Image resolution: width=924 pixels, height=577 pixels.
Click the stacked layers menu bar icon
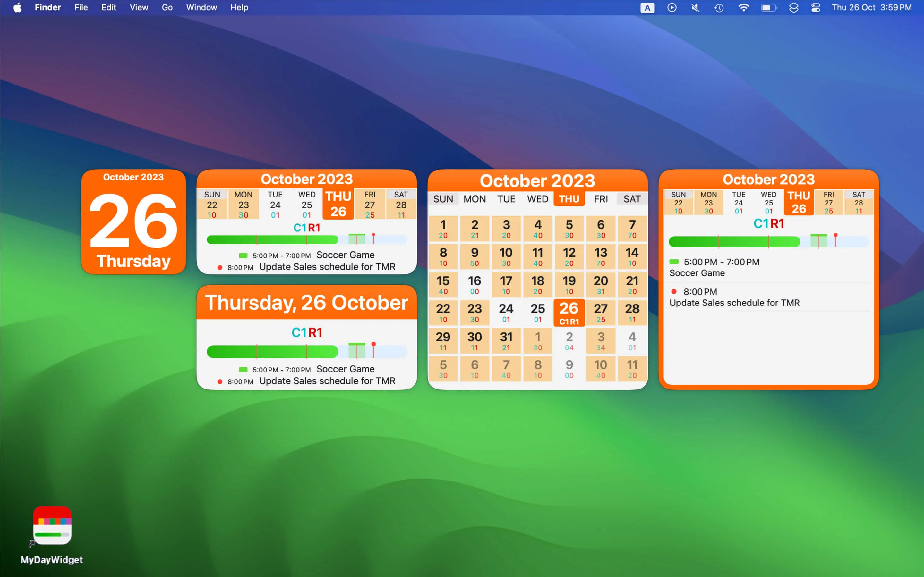pyautogui.click(x=793, y=8)
